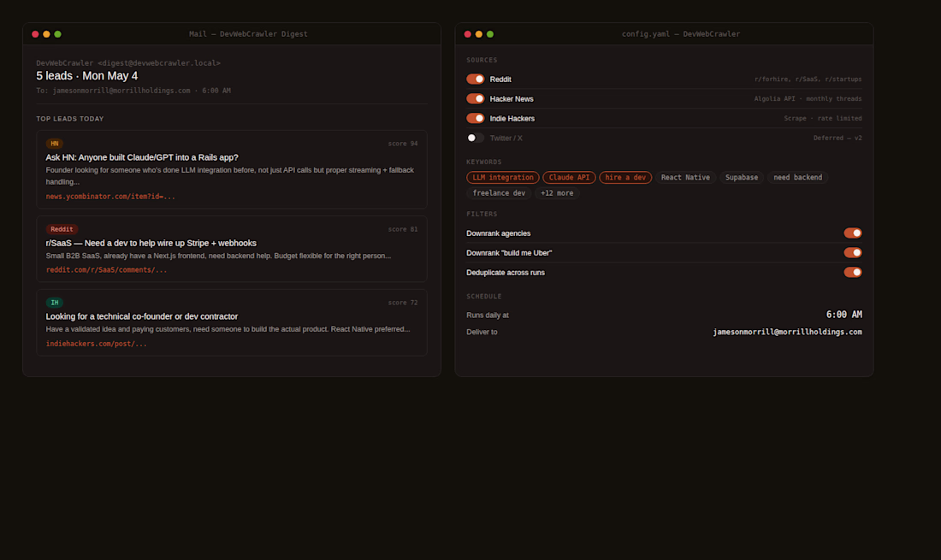Click the sender digest@devwebcrawler.local address
Image resolution: width=941 pixels, height=560 pixels.
click(159, 63)
